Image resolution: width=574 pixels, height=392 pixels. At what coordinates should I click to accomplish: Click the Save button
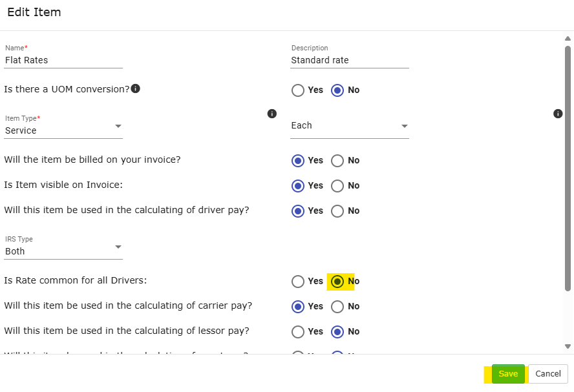pyautogui.click(x=508, y=374)
